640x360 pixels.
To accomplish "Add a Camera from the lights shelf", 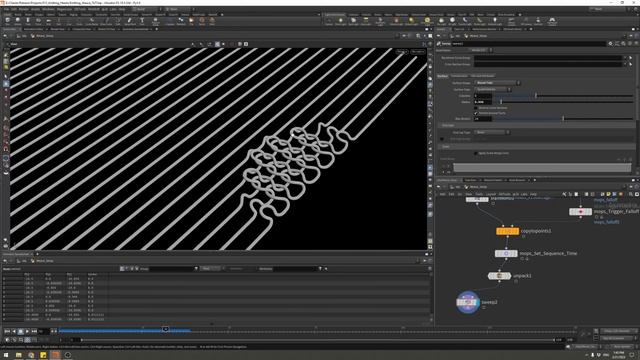I will point(329,21).
